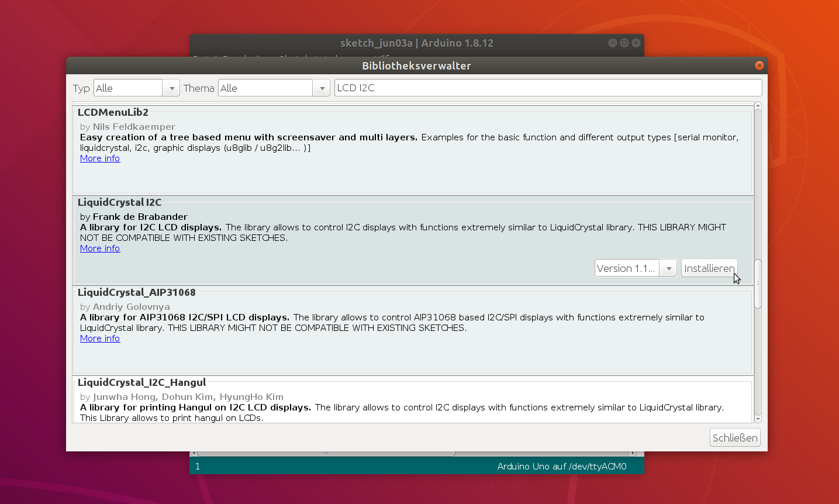This screenshot has width=839, height=504.
Task: Click author name Nils Feldkaemper
Action: 134,127
